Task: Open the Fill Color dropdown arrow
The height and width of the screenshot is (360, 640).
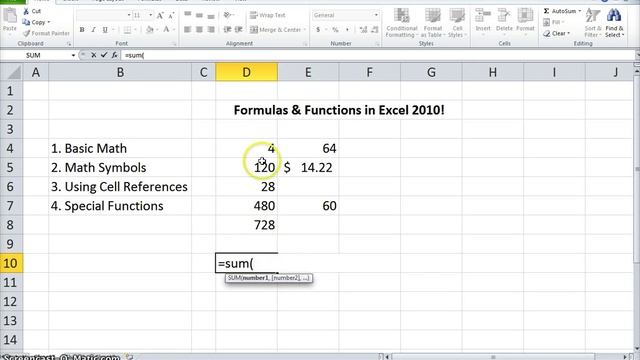Action: coord(157,30)
